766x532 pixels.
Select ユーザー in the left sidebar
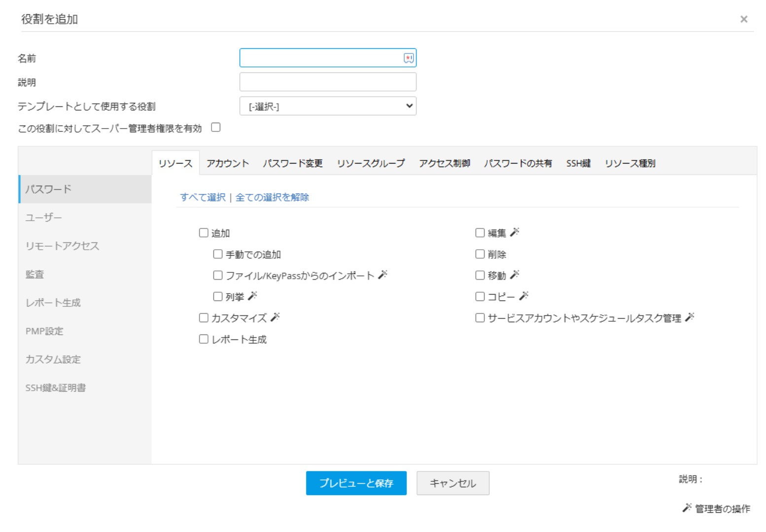pos(44,217)
